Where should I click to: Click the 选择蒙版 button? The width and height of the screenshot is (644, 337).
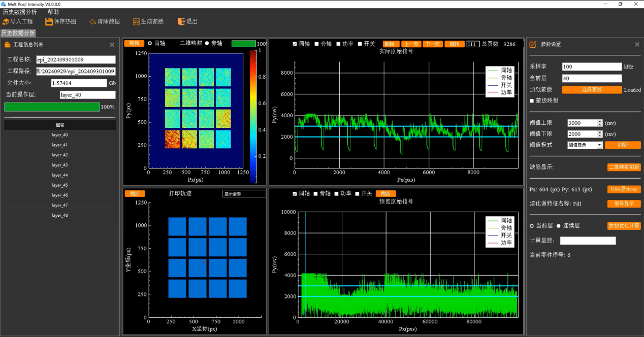[592, 90]
